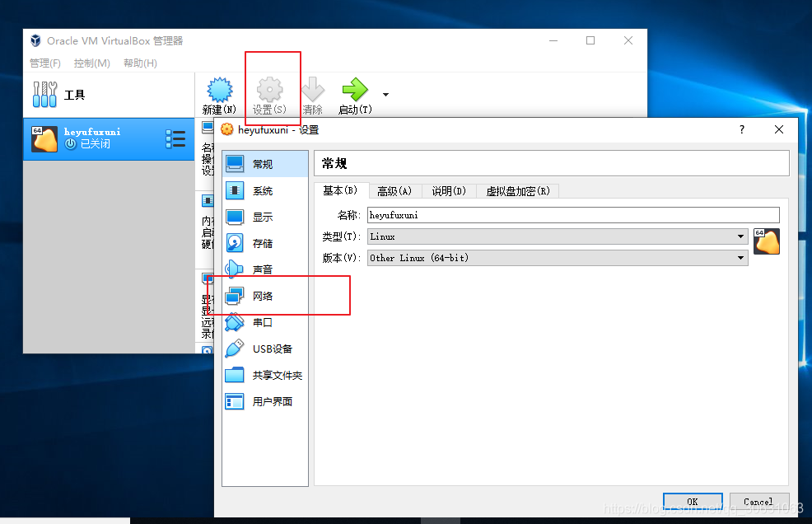The height and width of the screenshot is (524, 812).
Task: Click the Storage (存储) disk icon
Action: click(x=235, y=243)
